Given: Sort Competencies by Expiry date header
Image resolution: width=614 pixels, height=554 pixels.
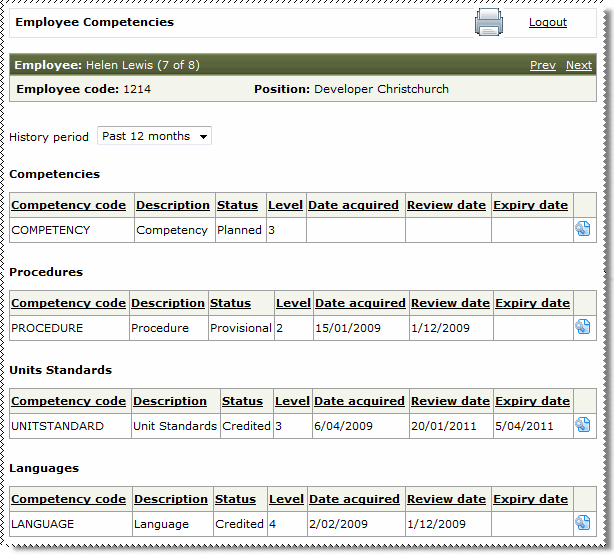Looking at the screenshot, I should [x=530, y=205].
